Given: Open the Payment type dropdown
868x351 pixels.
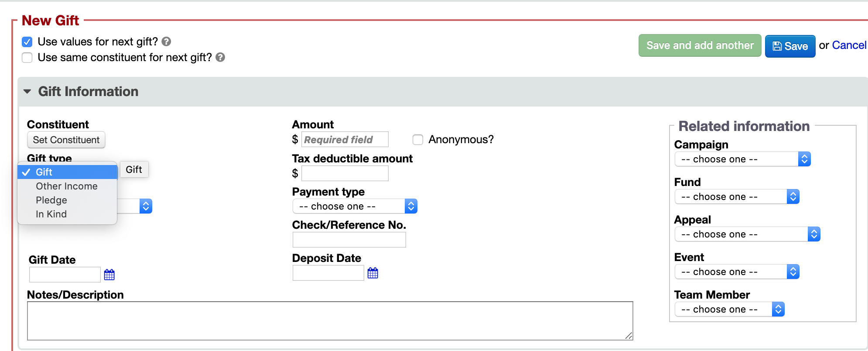Looking at the screenshot, I should click(354, 206).
